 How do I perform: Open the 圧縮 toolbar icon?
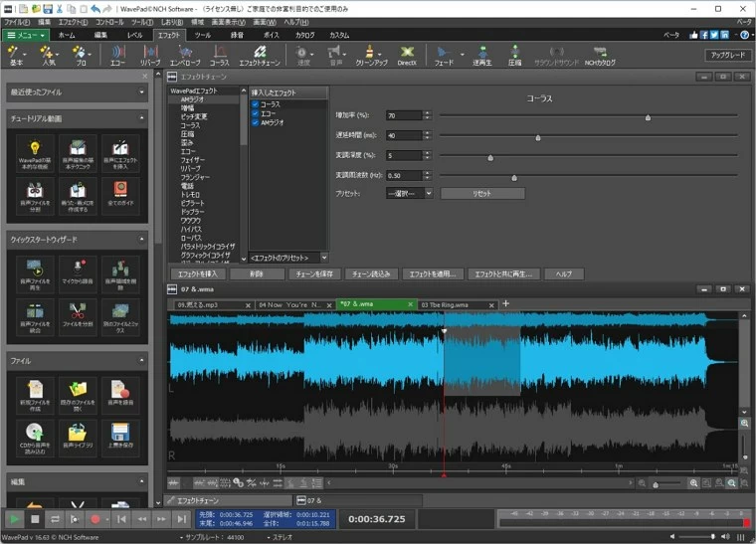(515, 56)
